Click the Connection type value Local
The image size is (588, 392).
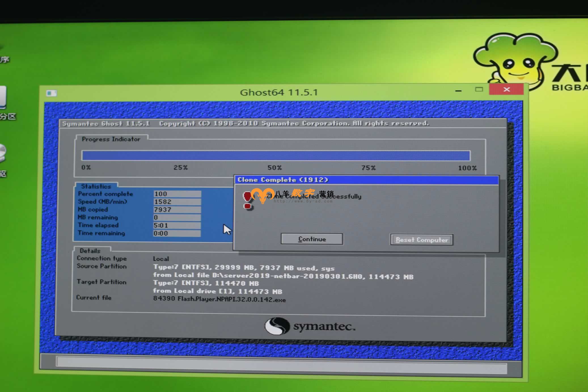(161, 259)
